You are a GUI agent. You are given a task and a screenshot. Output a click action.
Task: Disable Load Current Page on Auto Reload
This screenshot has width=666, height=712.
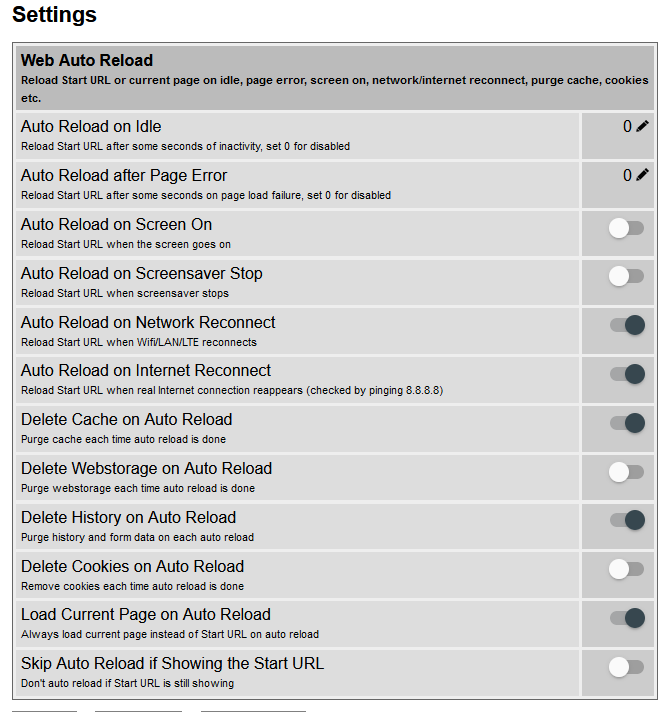[x=627, y=618]
